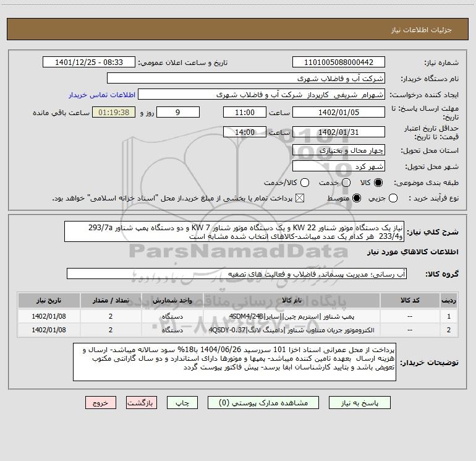Click the product name cell containing 4SDM4/24B

pyautogui.click(x=291, y=316)
